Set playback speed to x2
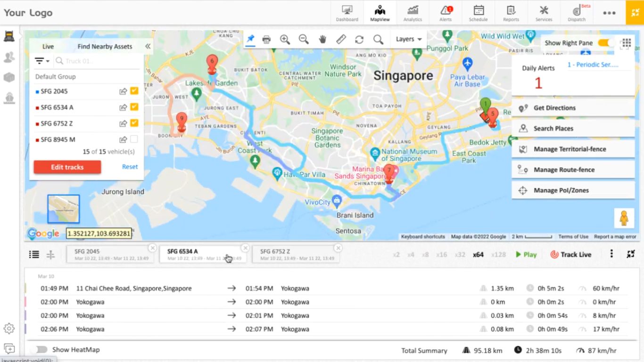 tap(396, 255)
